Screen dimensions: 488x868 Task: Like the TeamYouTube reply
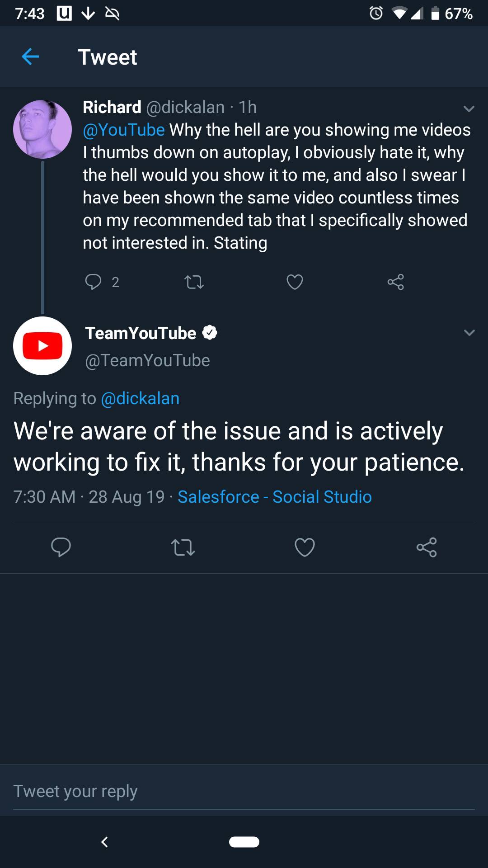point(305,547)
